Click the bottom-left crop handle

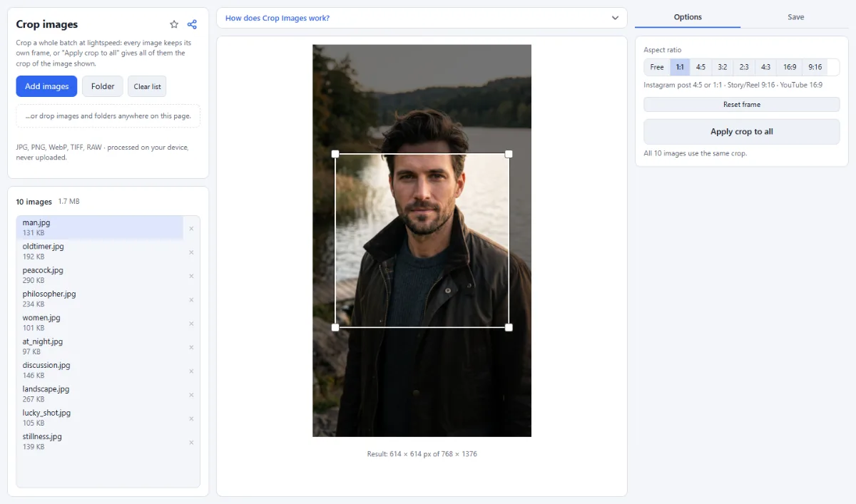(x=335, y=327)
